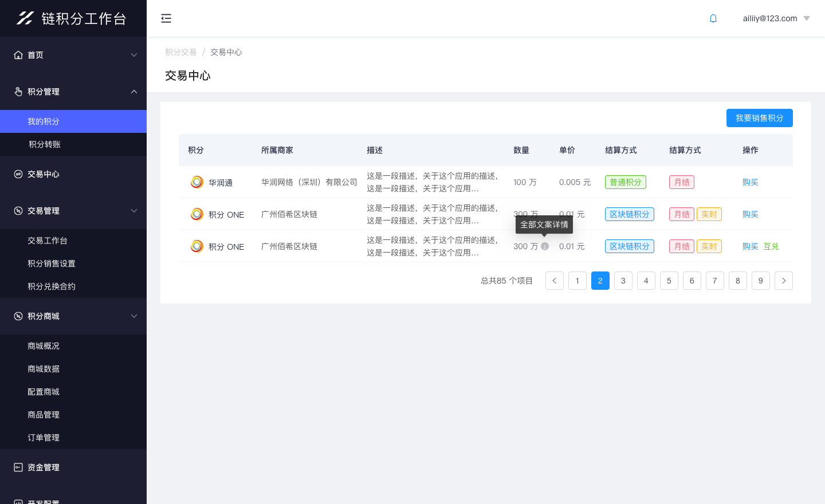Go to page 9

tap(761, 281)
